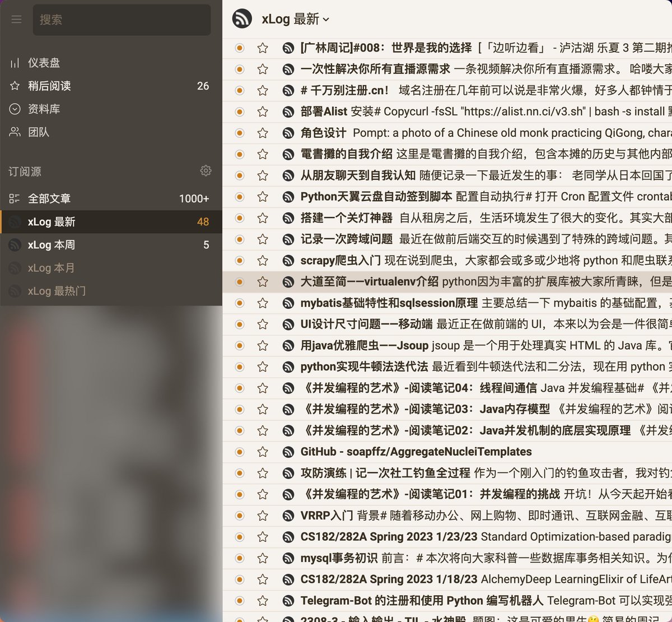Open GitHub - soapffz/AggregateNucleiTemplates article
This screenshot has width=672, height=622.
click(x=416, y=452)
